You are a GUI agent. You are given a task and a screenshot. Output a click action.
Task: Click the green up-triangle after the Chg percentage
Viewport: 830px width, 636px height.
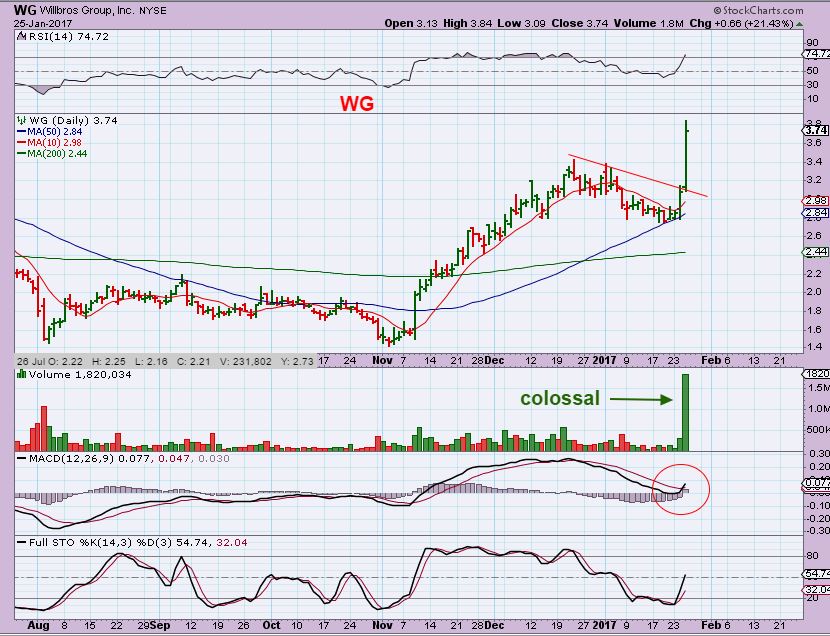(x=799, y=24)
